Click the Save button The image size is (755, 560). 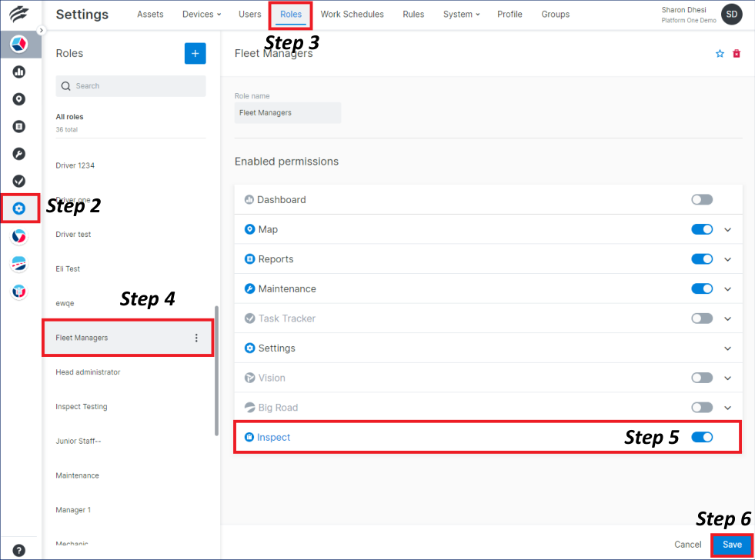(x=731, y=544)
